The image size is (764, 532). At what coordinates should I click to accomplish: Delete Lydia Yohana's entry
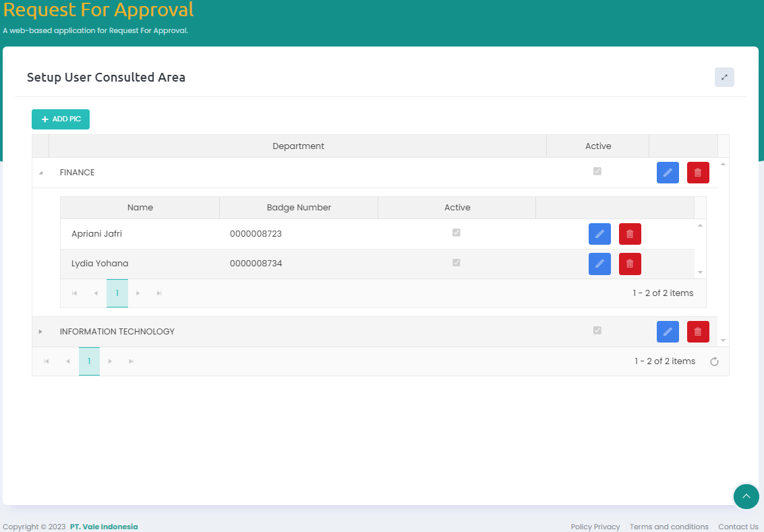630,264
